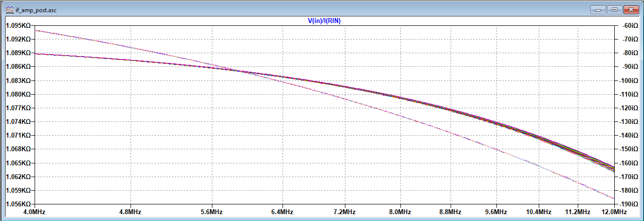Click the 1.077KΩ left axis label
644x221 pixels.
[18, 108]
